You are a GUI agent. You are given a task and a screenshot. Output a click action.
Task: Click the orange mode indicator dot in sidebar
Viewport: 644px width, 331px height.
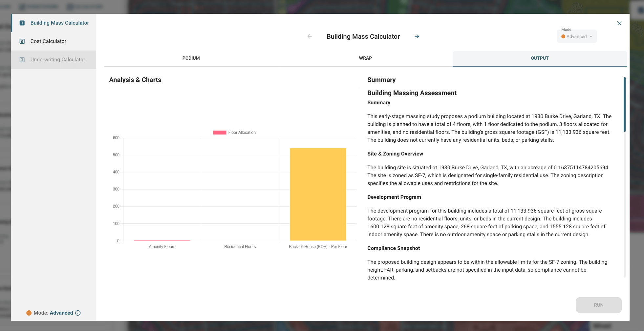pos(29,313)
